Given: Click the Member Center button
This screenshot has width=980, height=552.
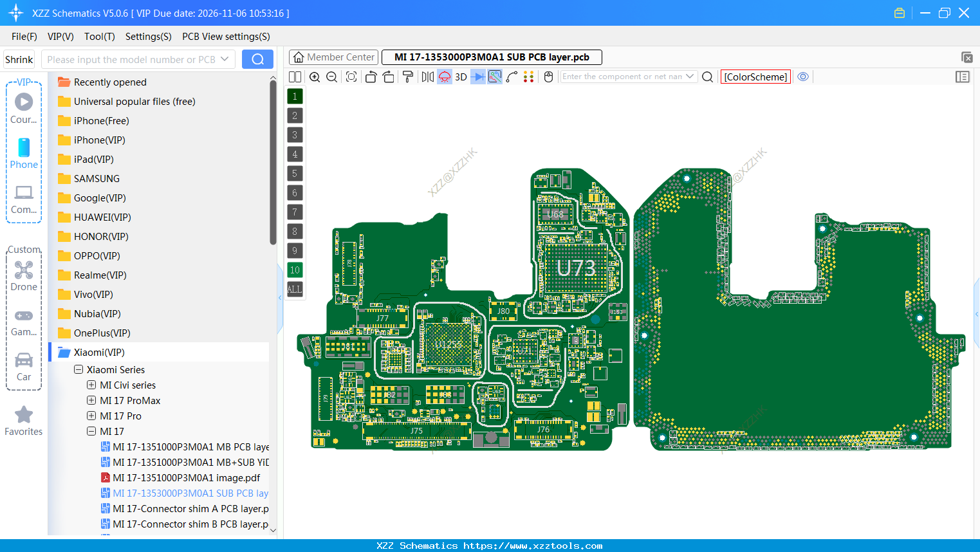Looking at the screenshot, I should click(333, 57).
